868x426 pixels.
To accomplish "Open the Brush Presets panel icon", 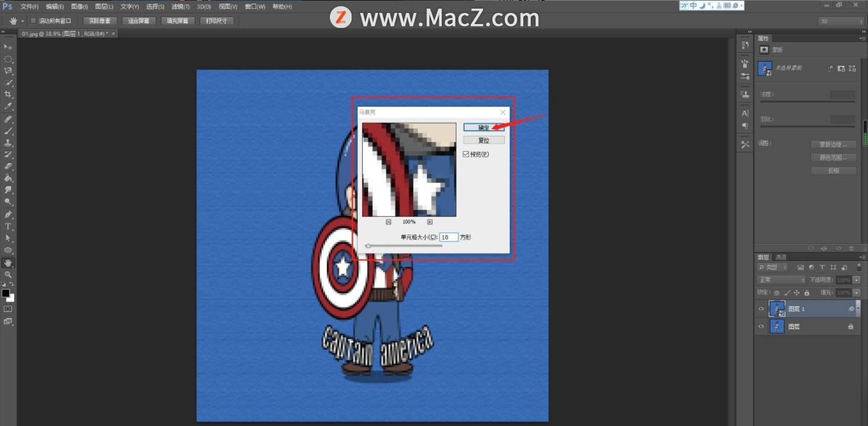I will coord(745,76).
